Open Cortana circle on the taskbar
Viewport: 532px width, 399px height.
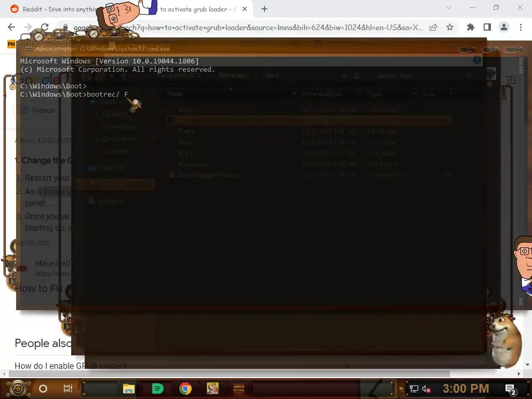pyautogui.click(x=43, y=389)
